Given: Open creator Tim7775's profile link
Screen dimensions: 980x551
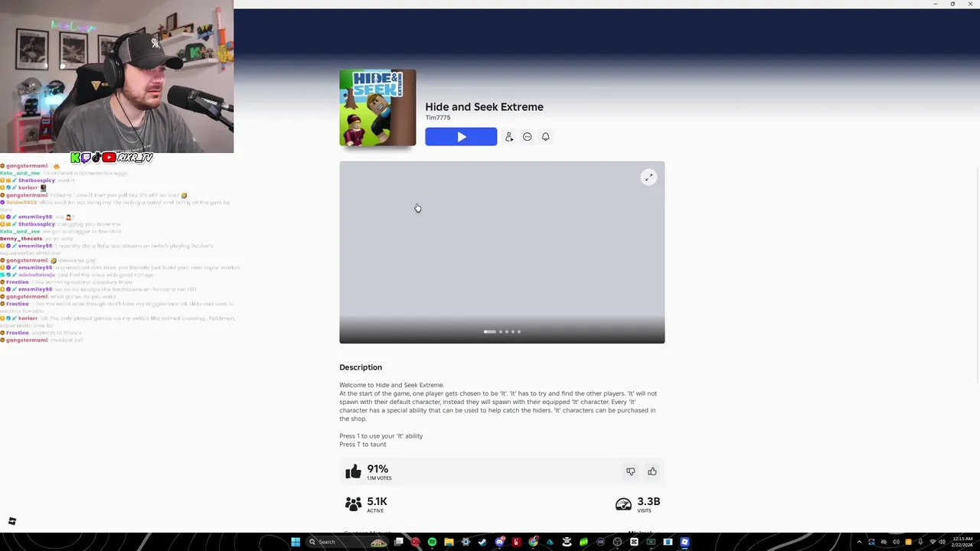Looking at the screenshot, I should (x=438, y=118).
